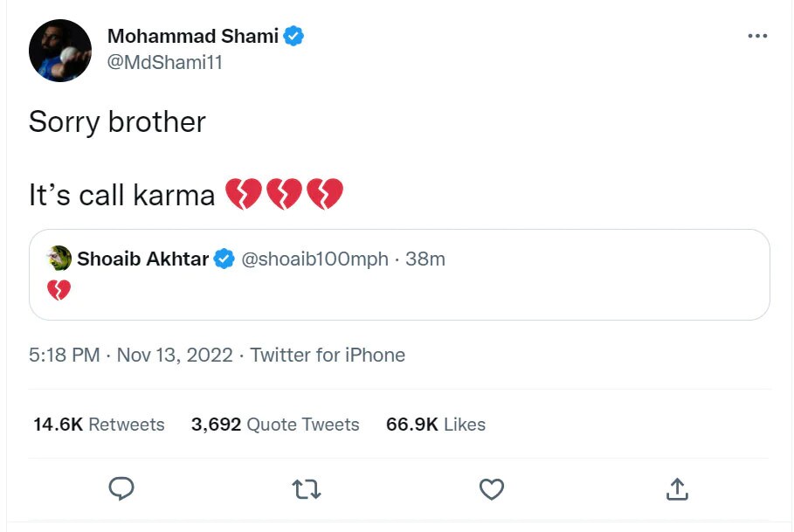View the 3,692 Quote Tweets list
This screenshot has width=794, height=532.
pyautogui.click(x=275, y=425)
